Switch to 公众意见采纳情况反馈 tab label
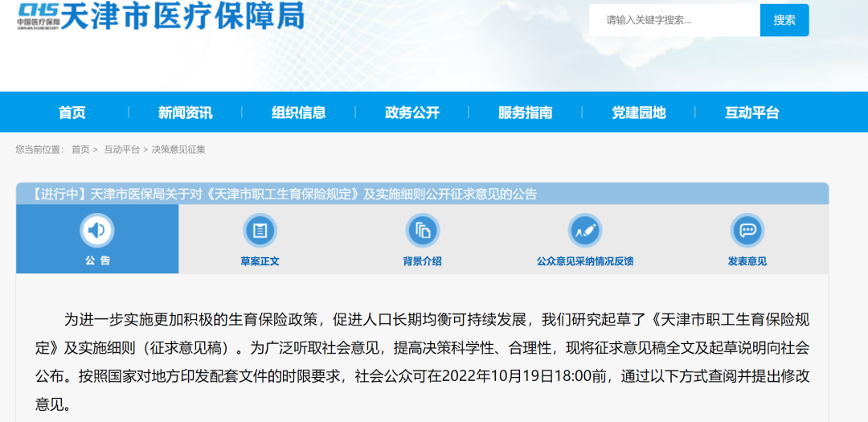The width and height of the screenshot is (868, 422). (x=585, y=261)
